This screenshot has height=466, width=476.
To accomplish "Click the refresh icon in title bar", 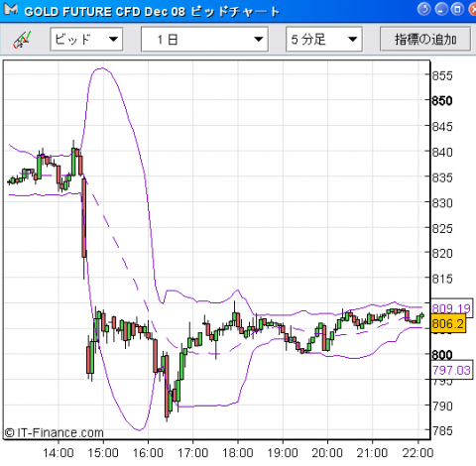I will click(424, 9).
